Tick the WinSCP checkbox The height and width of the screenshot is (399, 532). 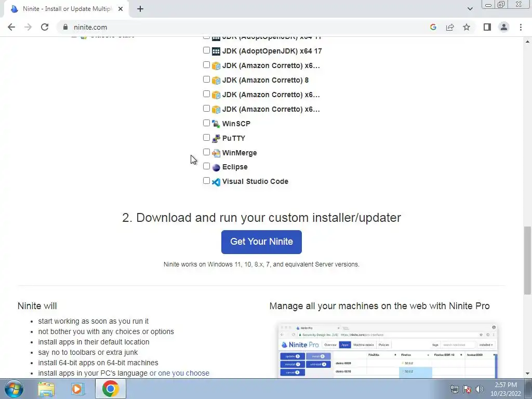pyautogui.click(x=206, y=123)
